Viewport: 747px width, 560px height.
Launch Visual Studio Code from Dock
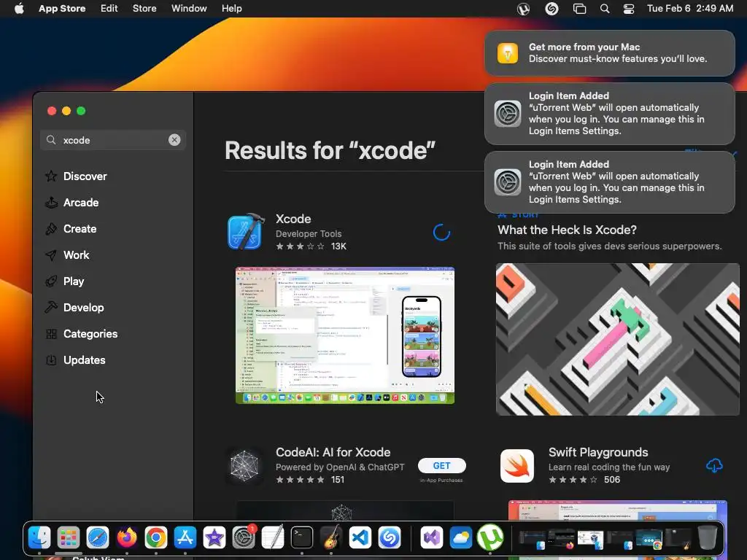[x=360, y=537]
